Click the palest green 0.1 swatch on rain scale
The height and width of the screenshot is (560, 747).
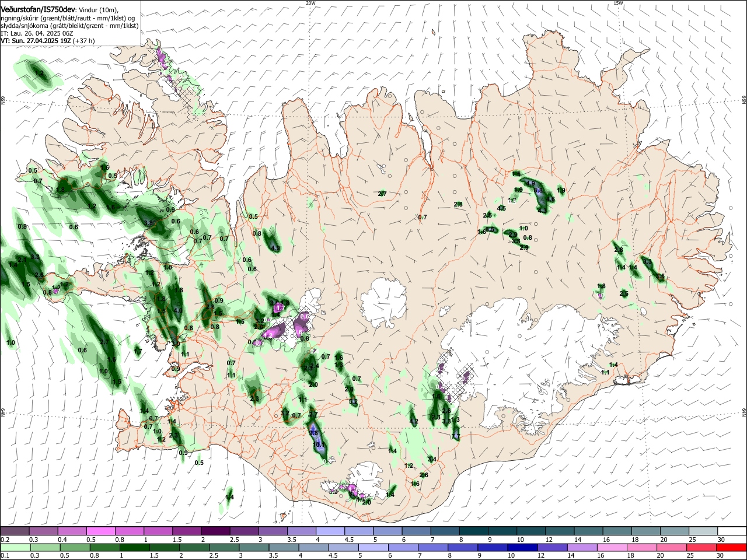pyautogui.click(x=15, y=547)
